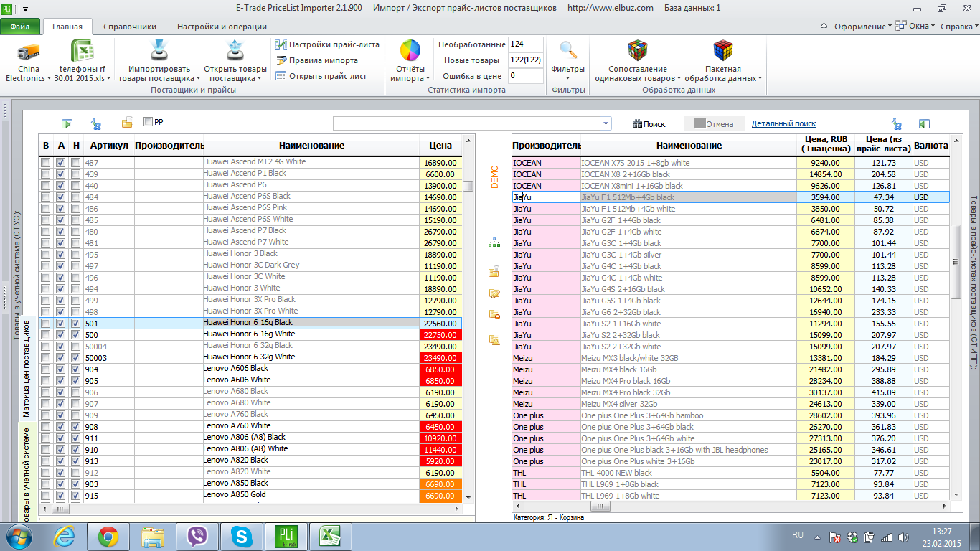The image size is (980, 551).
Task: Click the folder with red mark icon in middle strip
Action: (494, 314)
